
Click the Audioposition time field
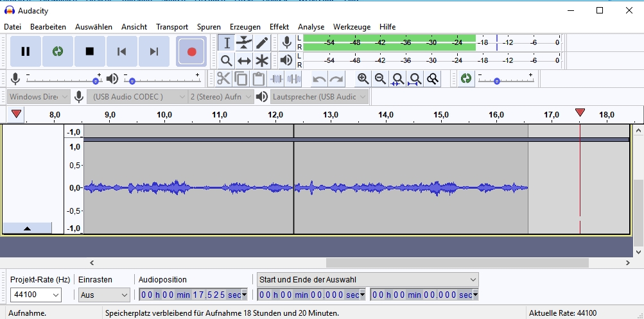193,295
